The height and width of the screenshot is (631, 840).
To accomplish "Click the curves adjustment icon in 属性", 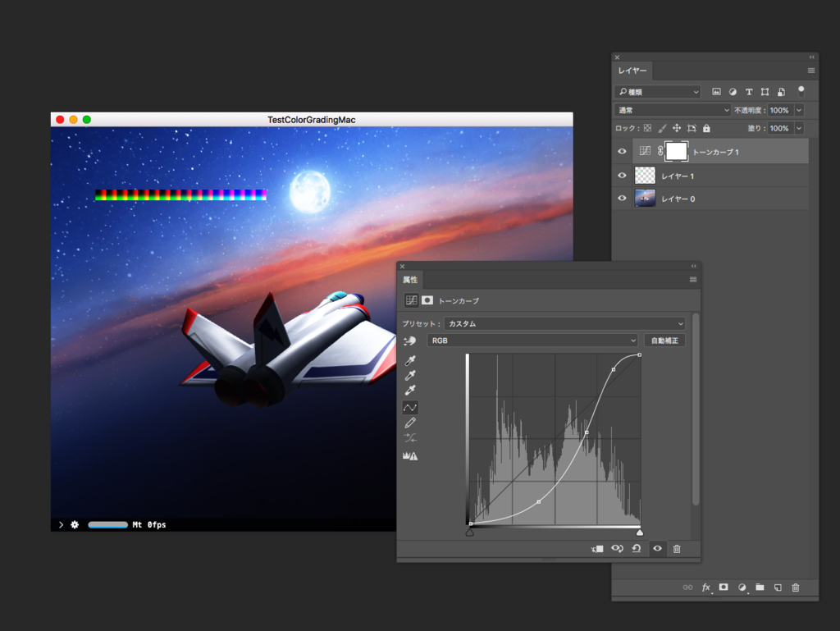I will point(411,300).
